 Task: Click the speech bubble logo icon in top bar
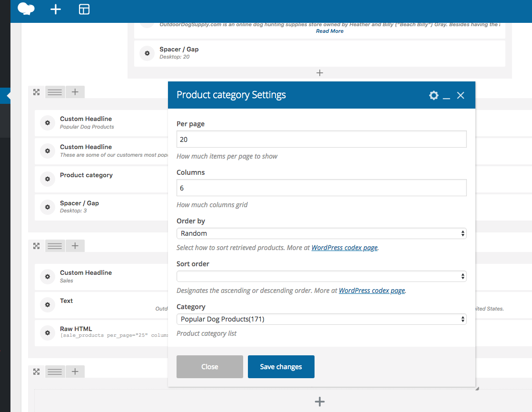(26, 10)
